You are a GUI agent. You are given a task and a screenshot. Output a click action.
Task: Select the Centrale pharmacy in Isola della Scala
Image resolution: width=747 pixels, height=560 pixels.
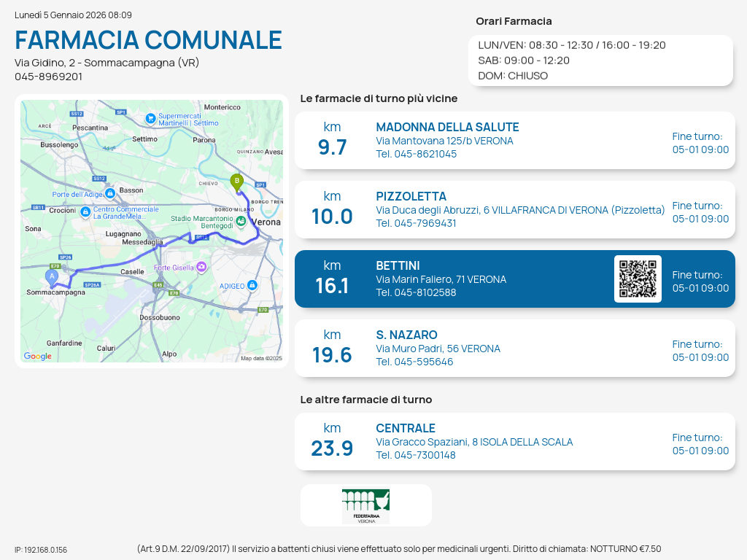(514, 441)
